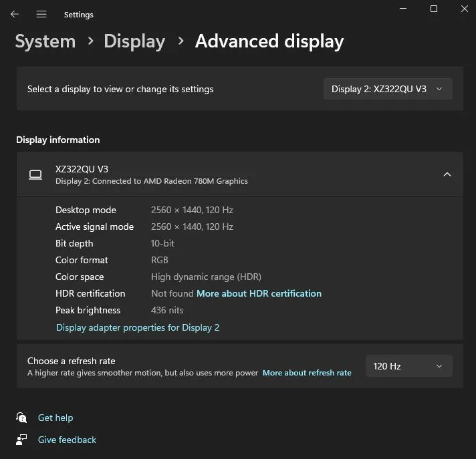This screenshot has width=476, height=459.
Task: Go back with the back arrow
Action: point(14,14)
